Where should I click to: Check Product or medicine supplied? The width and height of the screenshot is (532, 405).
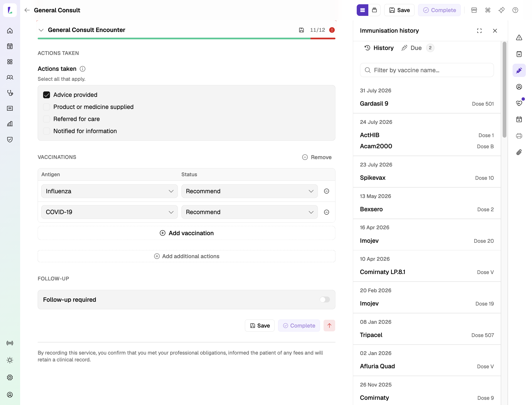tap(46, 107)
